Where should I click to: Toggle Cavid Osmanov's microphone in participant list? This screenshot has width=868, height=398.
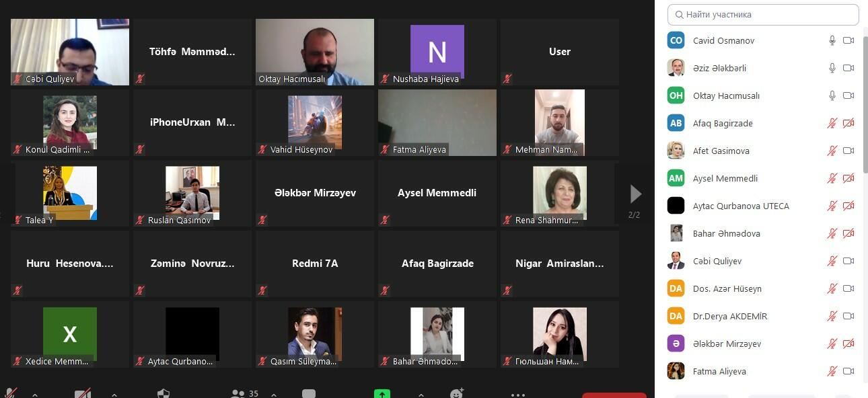point(832,40)
